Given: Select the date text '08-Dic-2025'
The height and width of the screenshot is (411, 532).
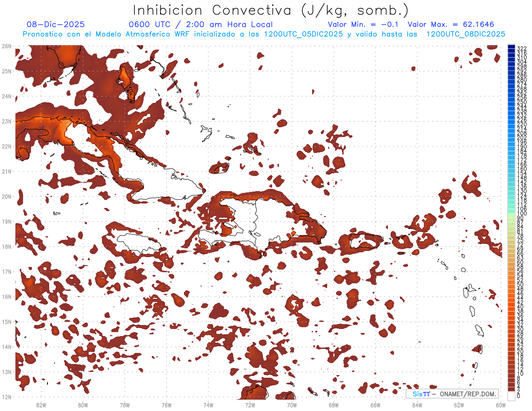Looking at the screenshot, I should click(55, 24).
